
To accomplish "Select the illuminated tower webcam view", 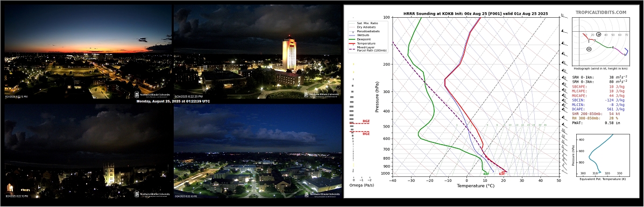I will coord(258,52).
